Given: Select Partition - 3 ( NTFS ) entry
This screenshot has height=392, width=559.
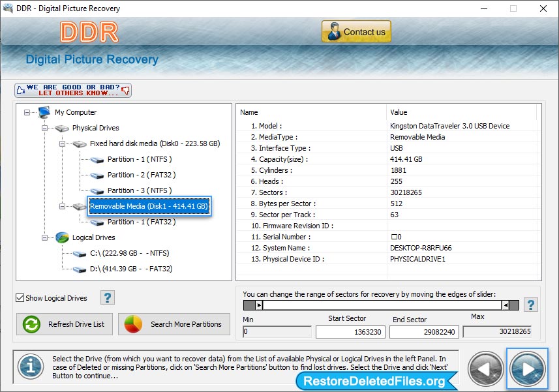Looking at the screenshot, I should coord(140,190).
